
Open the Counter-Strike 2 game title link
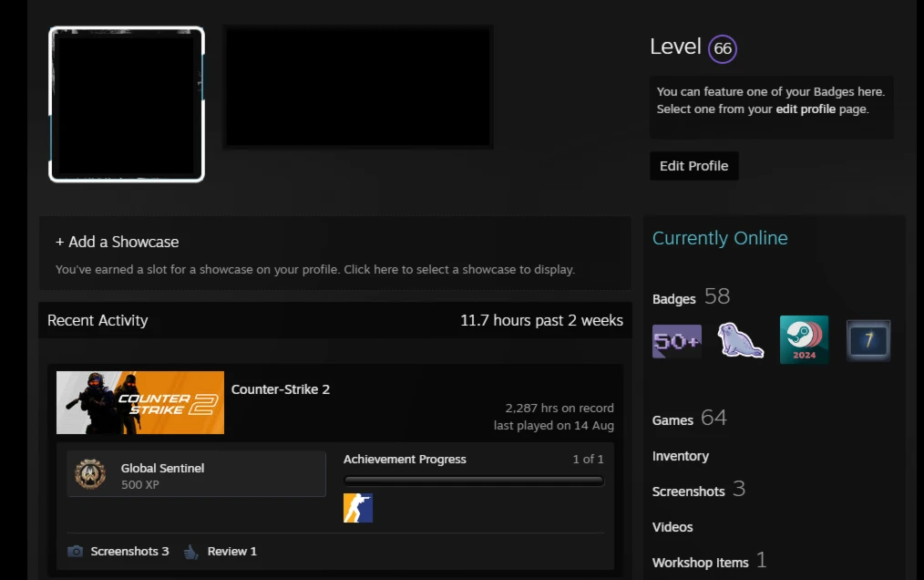pyautogui.click(x=281, y=389)
